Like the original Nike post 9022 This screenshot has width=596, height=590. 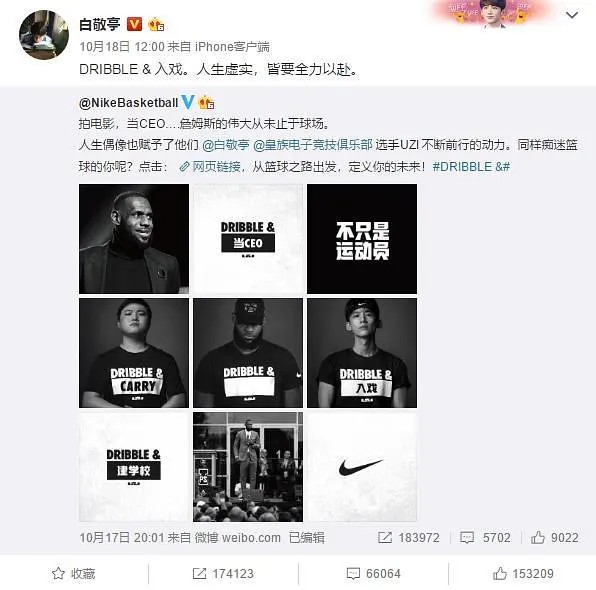(x=555, y=538)
